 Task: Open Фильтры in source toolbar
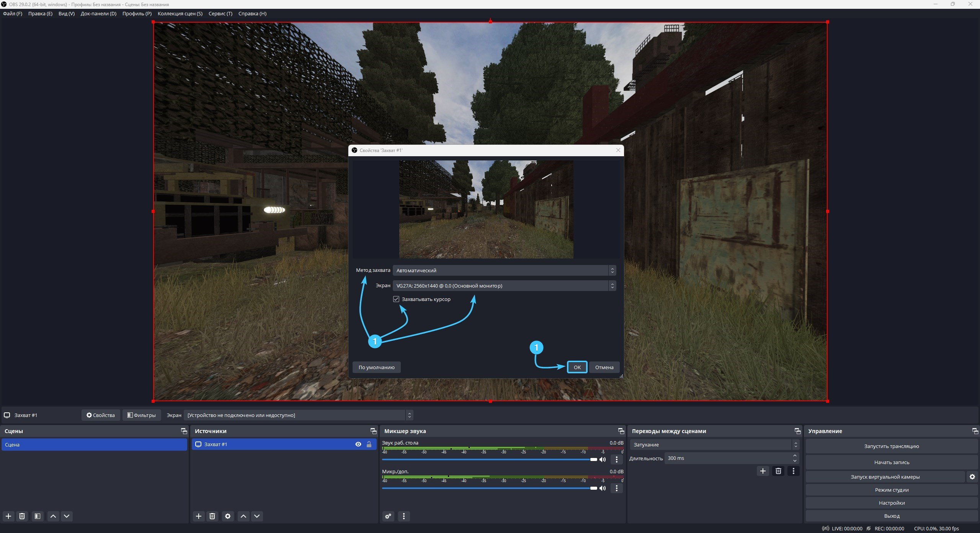click(142, 415)
